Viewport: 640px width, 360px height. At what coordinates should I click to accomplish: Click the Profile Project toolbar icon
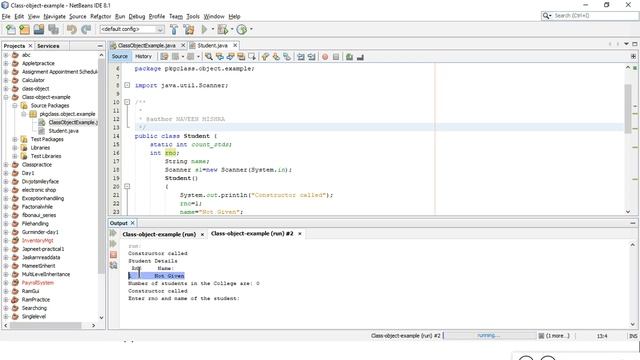point(242,29)
